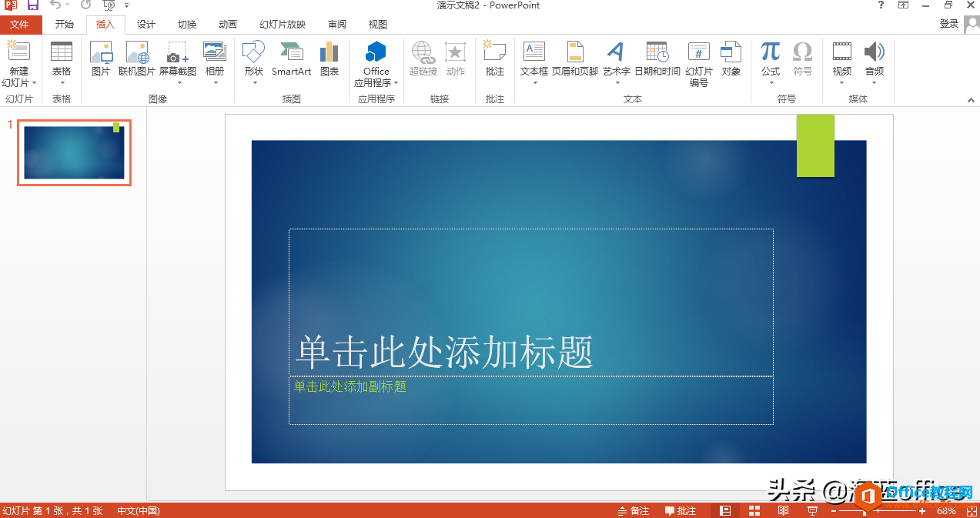Screen dimensions: 980x518
Task: Toggle the notes pane via 备注
Action: coord(633,510)
